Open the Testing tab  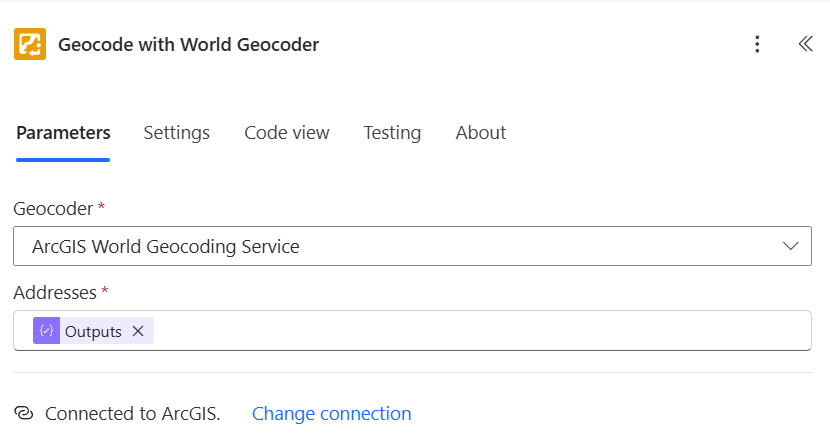(392, 133)
